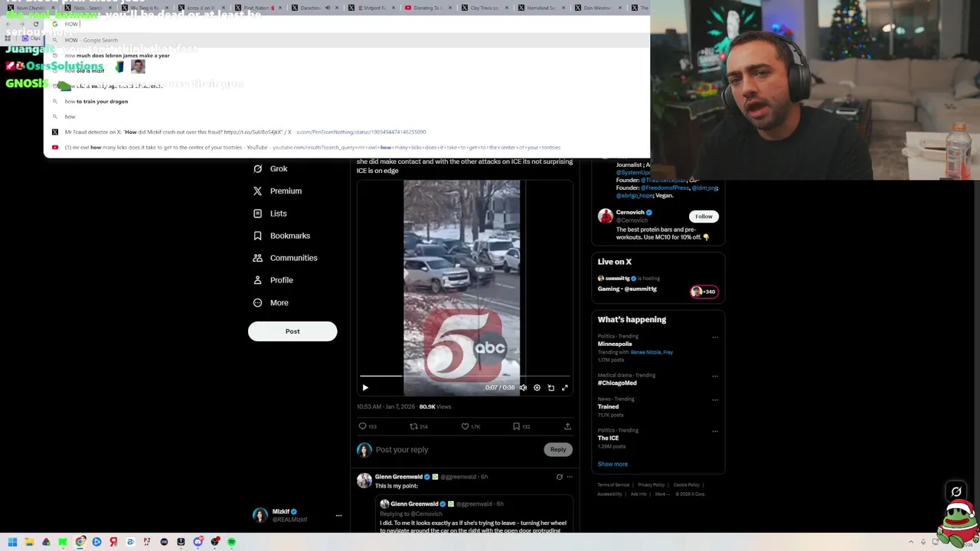Click the +340 listeners badge
980x551 pixels.
pyautogui.click(x=704, y=292)
